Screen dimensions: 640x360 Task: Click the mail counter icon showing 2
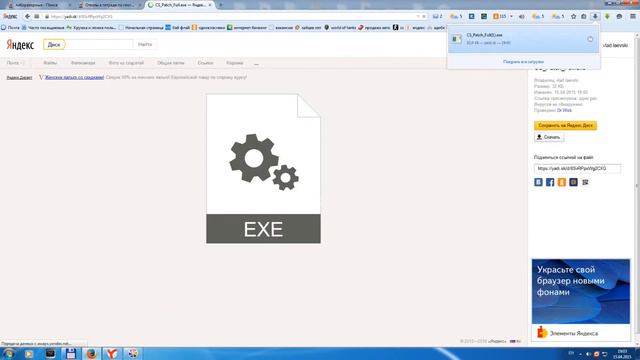(x=437, y=16)
